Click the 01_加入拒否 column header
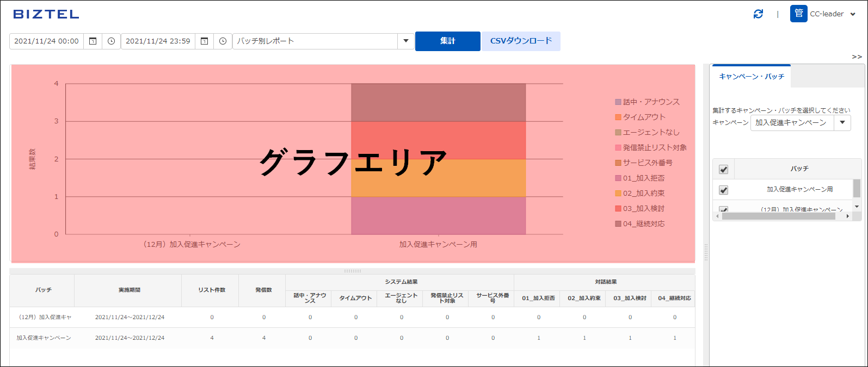 click(x=538, y=298)
